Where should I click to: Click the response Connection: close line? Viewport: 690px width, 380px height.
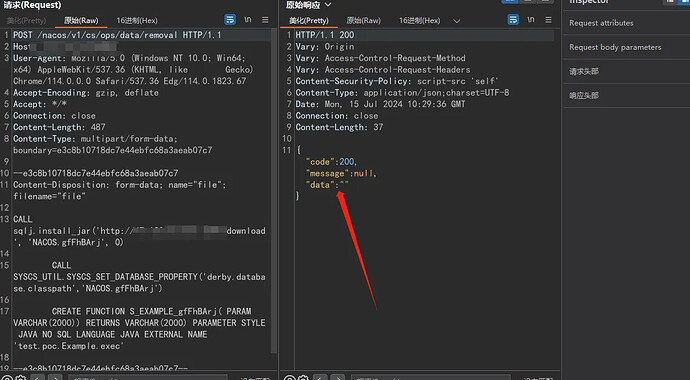[337, 116]
